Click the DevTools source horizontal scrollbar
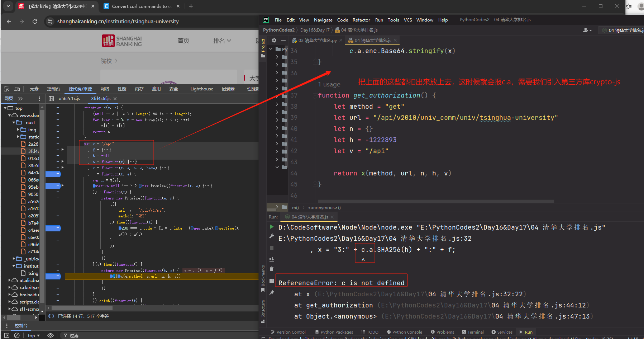Screen dimensions: 644x339 (82, 308)
